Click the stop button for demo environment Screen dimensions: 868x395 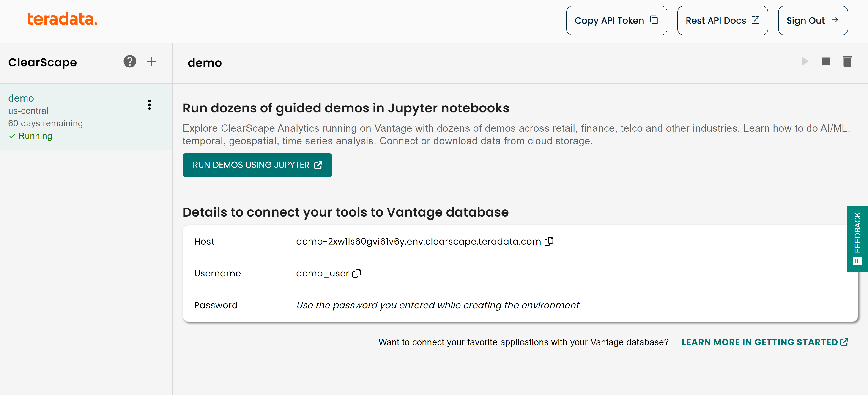825,62
